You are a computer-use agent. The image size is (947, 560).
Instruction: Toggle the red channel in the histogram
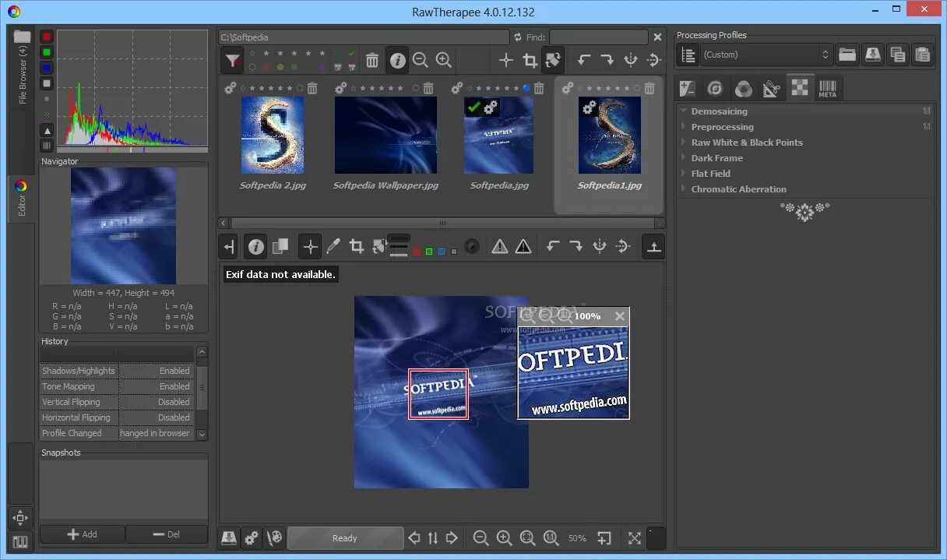click(47, 37)
